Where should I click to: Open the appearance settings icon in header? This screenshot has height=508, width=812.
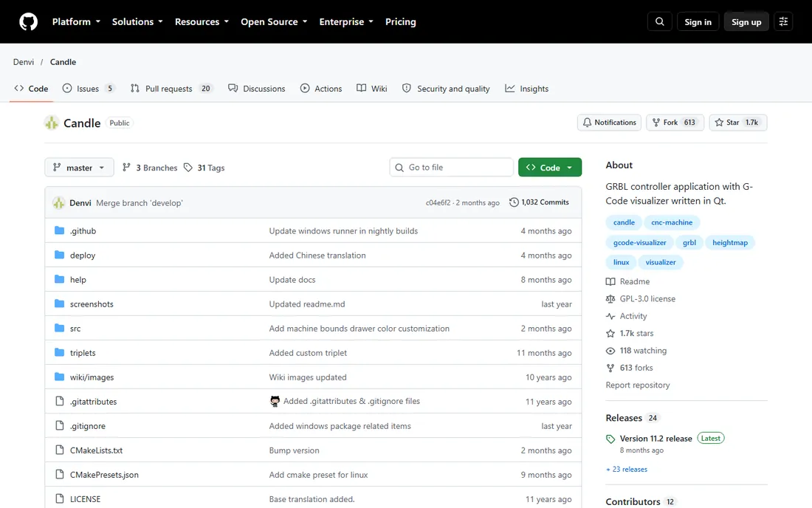(x=783, y=21)
